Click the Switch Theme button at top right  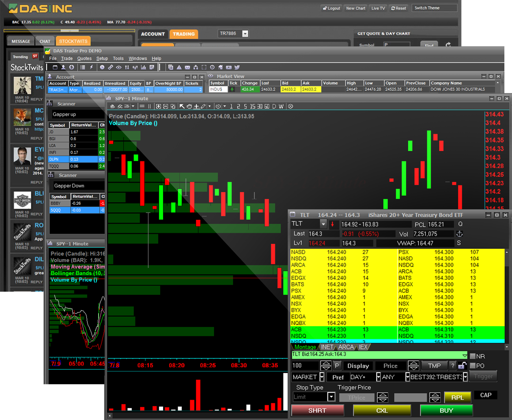tap(434, 7)
